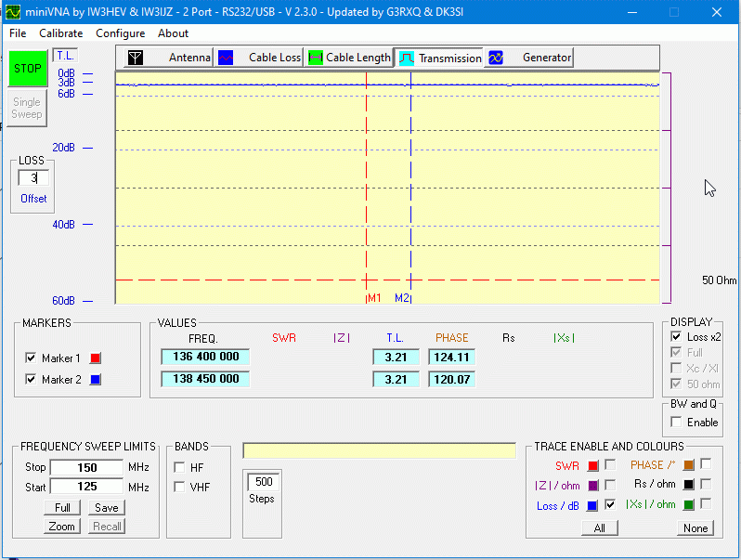This screenshot has width=741, height=560.
Task: Click the Stop frequency input field
Action: coord(85,467)
